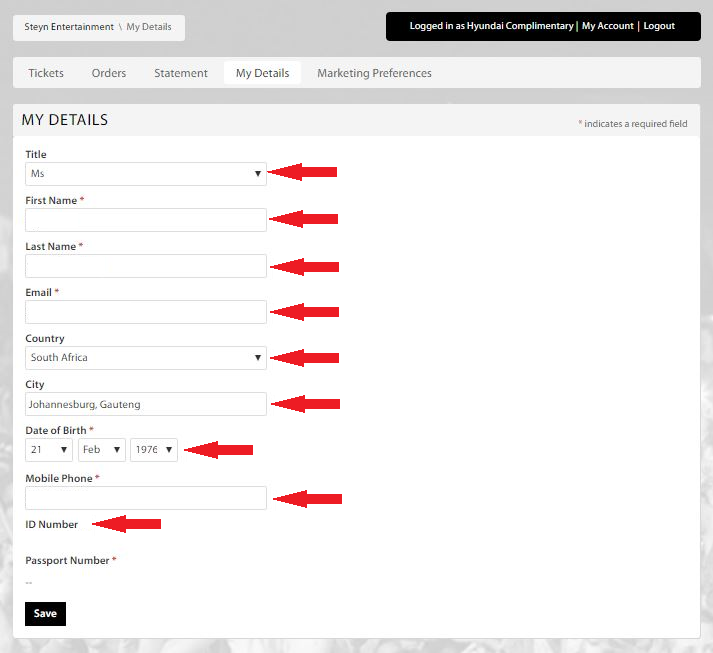Image resolution: width=713 pixels, height=653 pixels.
Task: Expand the Country dropdown showing South Africa
Action: 146,358
